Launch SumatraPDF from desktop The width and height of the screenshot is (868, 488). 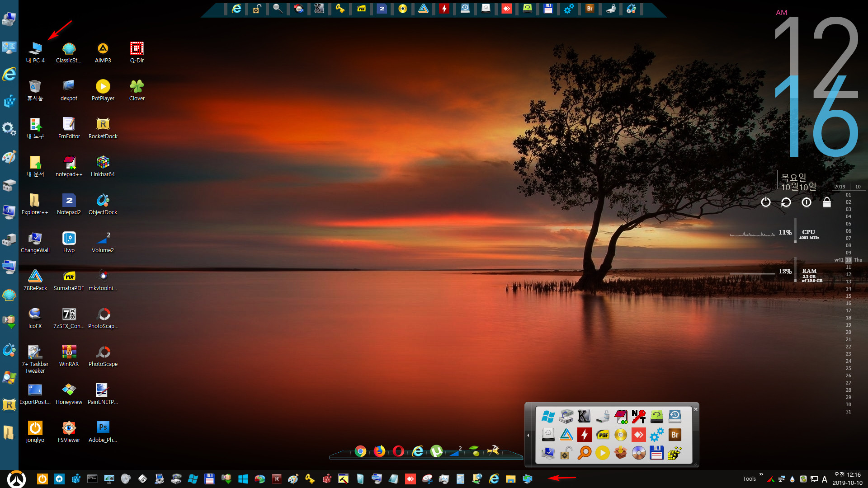tap(69, 280)
